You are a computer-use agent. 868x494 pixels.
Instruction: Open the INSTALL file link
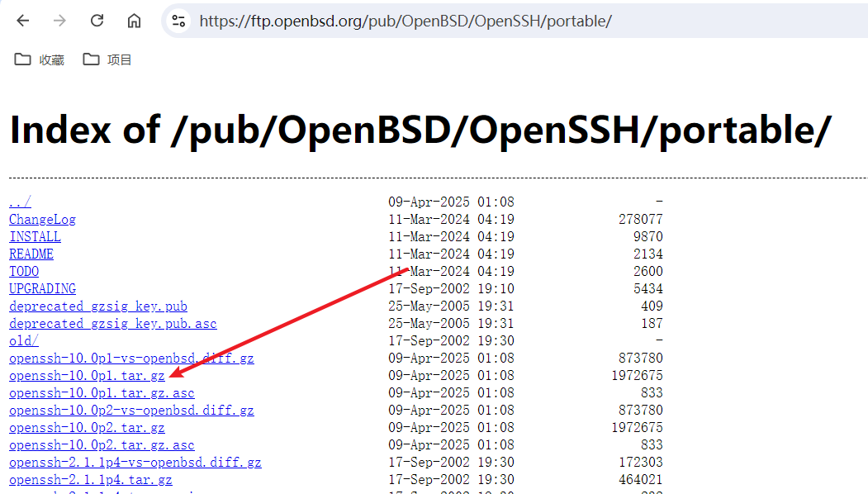tap(35, 237)
